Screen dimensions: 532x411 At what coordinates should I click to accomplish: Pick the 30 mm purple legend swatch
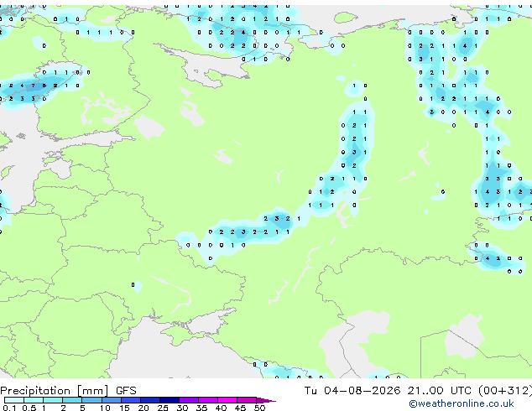point(188,400)
